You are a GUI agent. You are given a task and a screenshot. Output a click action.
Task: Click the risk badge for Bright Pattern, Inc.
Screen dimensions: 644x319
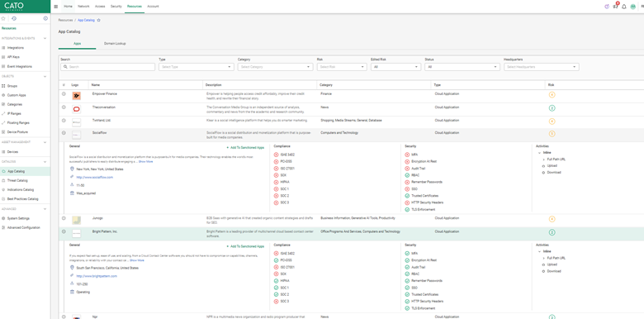[x=552, y=233]
